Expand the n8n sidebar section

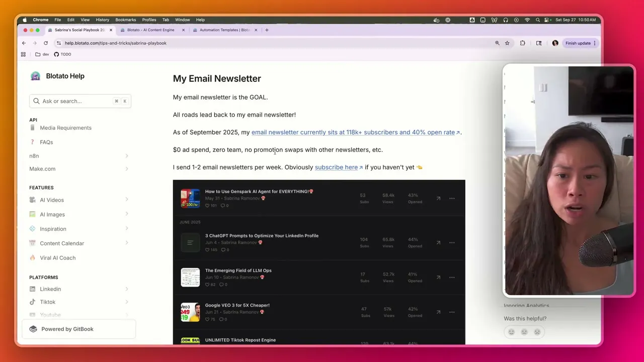click(x=126, y=156)
